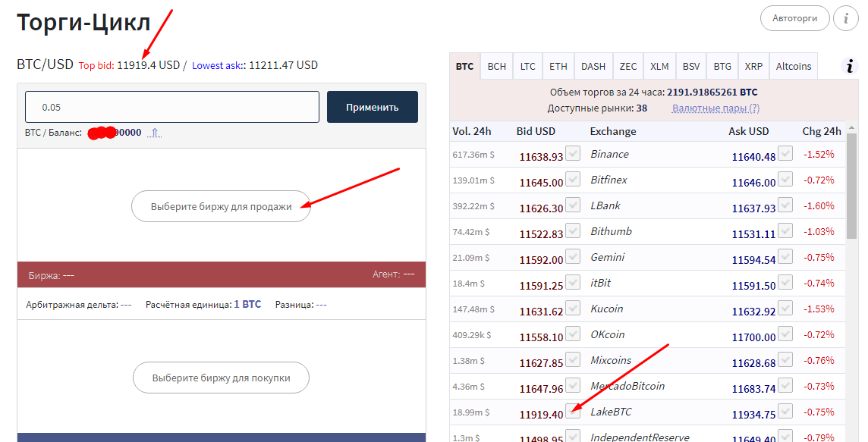Click the info icon next to Автоторги
The height and width of the screenshot is (442, 868).
point(846,18)
